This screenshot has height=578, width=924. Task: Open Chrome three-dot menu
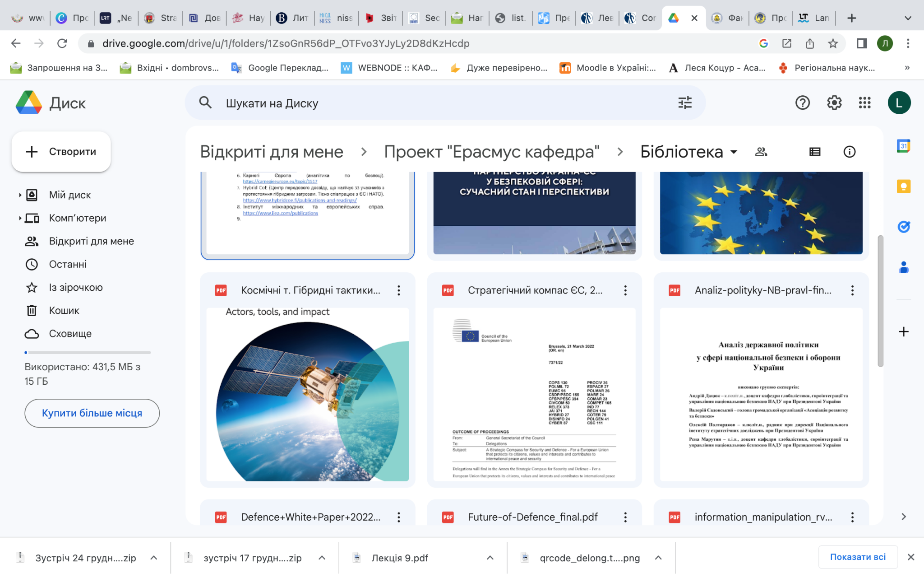click(x=908, y=43)
